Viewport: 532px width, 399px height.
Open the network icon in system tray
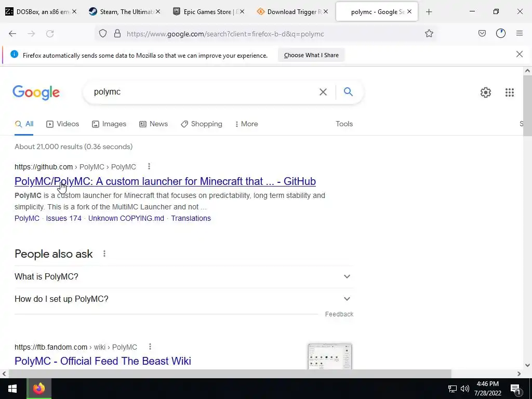pos(452,389)
